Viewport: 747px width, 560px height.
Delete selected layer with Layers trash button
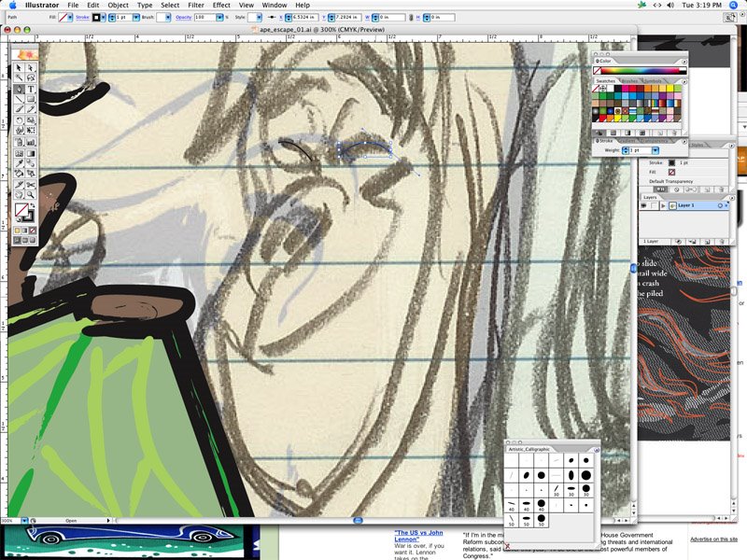(721, 242)
